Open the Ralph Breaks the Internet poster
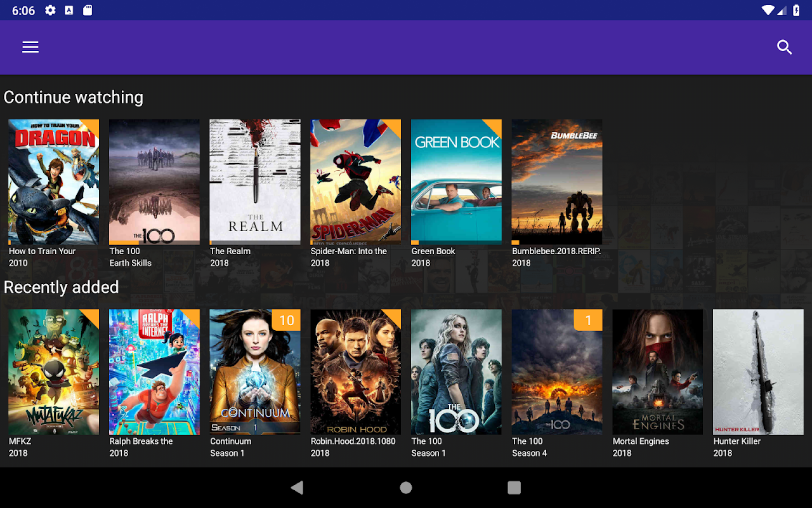This screenshot has height=508, width=812. coord(154,372)
